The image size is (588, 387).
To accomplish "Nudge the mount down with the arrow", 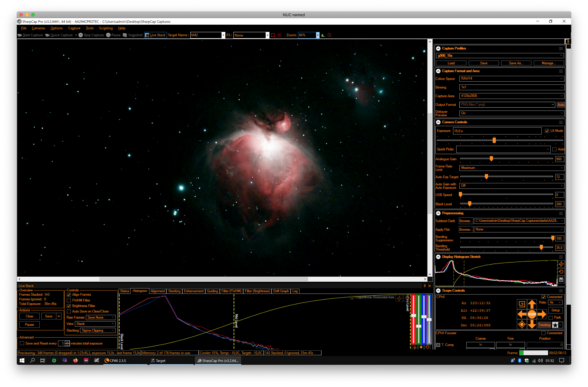I will (532, 324).
